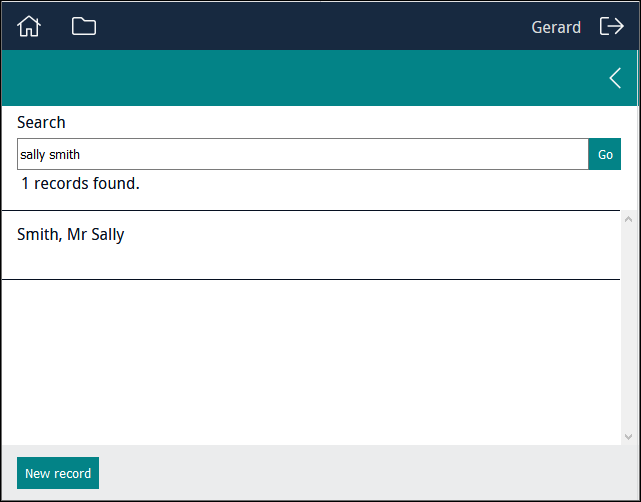The image size is (641, 502).
Task: Click the empty area below the results
Action: pyautogui.click(x=311, y=362)
